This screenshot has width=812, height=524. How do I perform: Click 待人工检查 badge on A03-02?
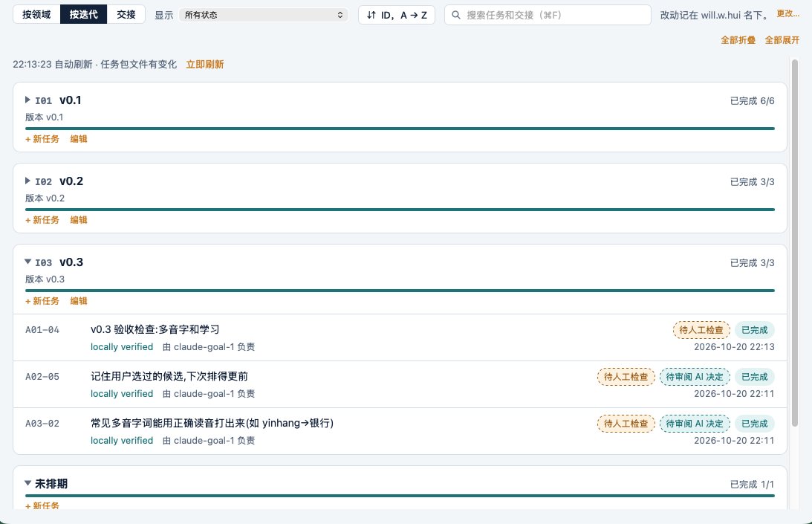626,424
